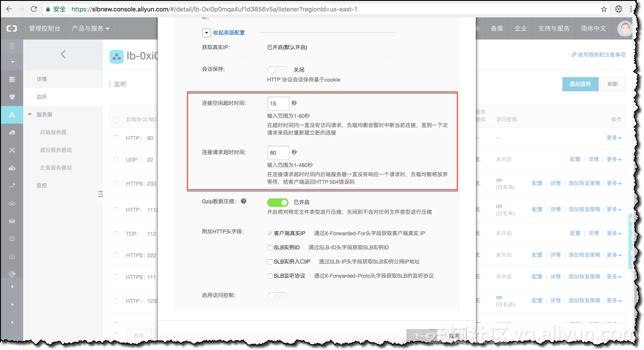Open the cloud upload icon in the left rail

pyautogui.click(x=12, y=168)
